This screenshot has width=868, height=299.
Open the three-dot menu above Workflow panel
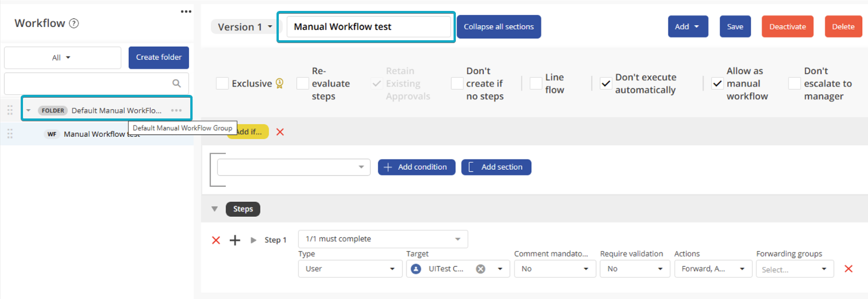[186, 11]
